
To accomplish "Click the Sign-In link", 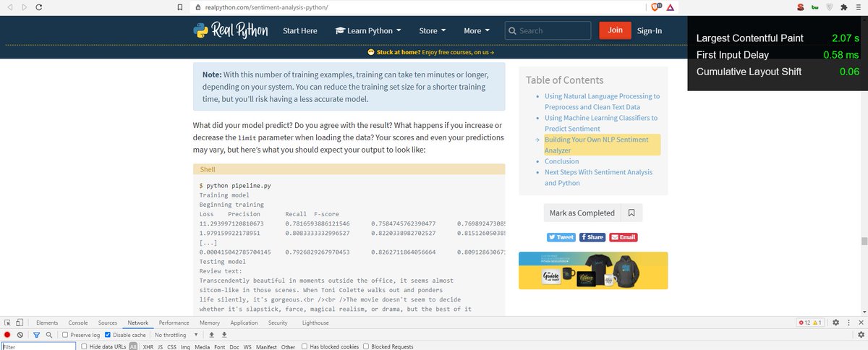I will point(650,30).
